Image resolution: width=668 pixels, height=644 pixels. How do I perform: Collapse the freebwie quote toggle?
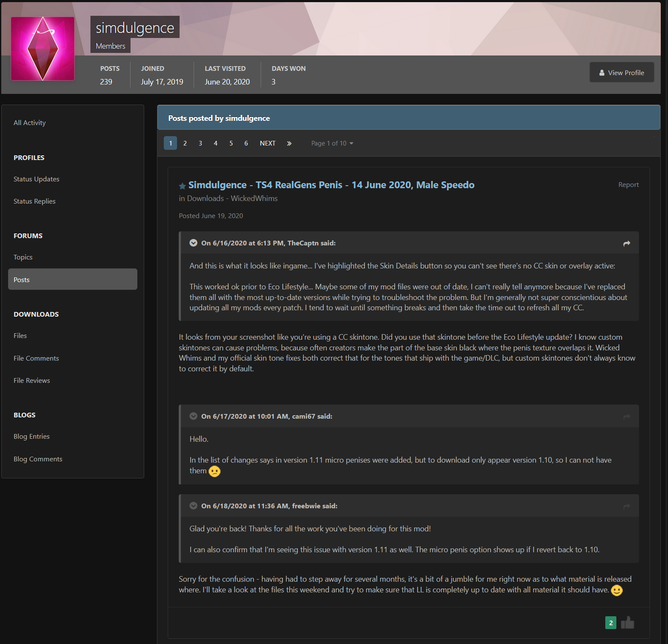click(193, 506)
